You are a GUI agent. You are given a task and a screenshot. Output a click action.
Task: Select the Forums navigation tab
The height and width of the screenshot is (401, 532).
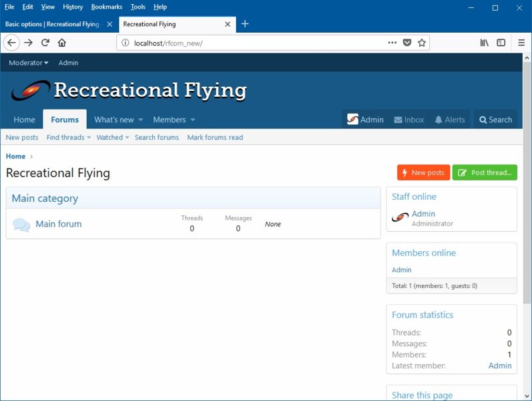(65, 120)
